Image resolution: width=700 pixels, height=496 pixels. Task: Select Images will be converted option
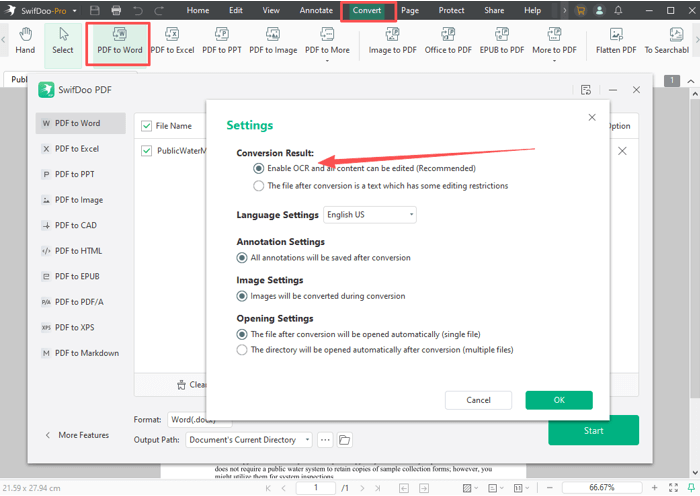[242, 296]
